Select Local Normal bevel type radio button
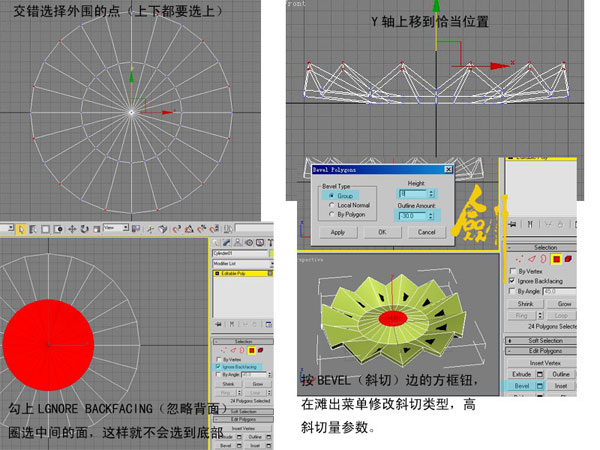The height and width of the screenshot is (450, 600). coord(331,205)
